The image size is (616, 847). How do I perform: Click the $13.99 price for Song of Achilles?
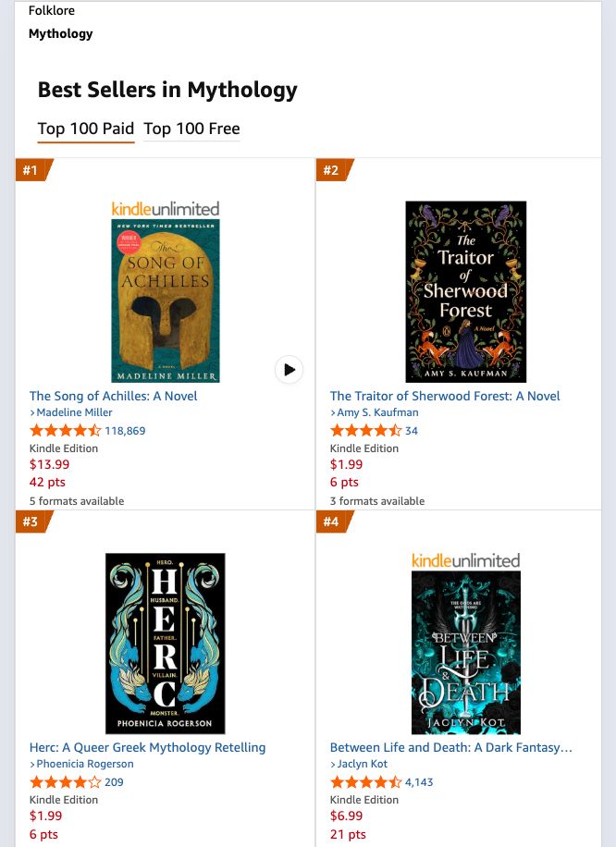coord(49,464)
